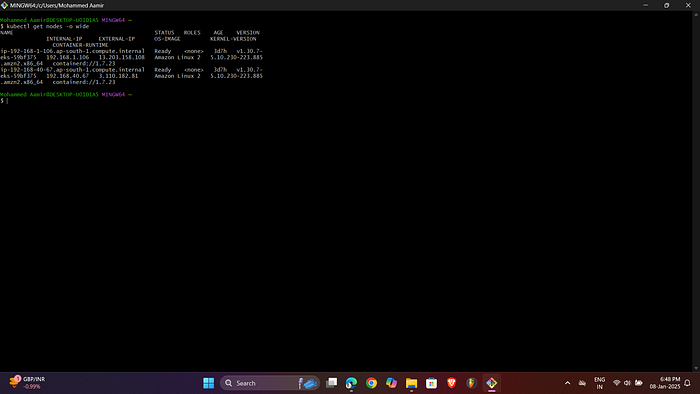Click external IP 3.110.182.81
The height and width of the screenshot is (394, 700).
point(118,76)
